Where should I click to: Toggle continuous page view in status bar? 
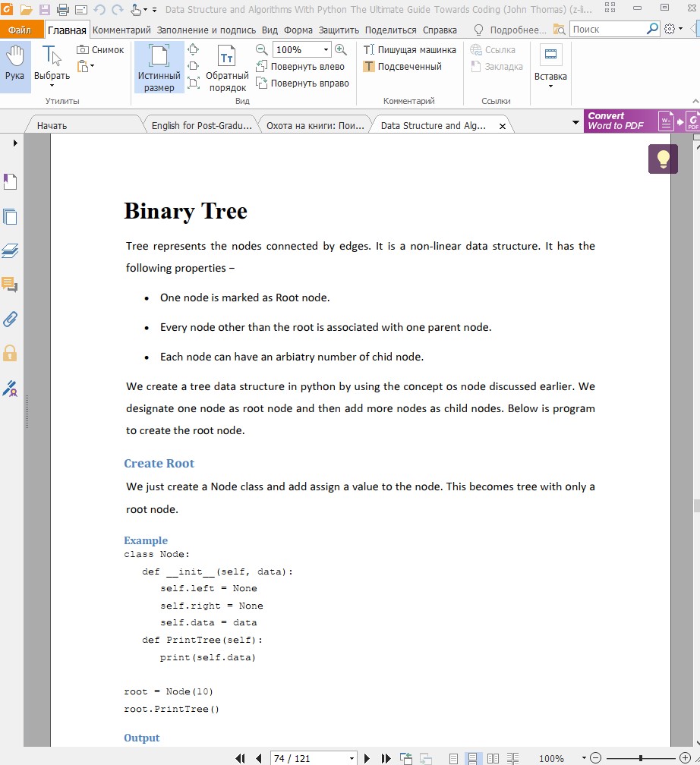(x=472, y=758)
